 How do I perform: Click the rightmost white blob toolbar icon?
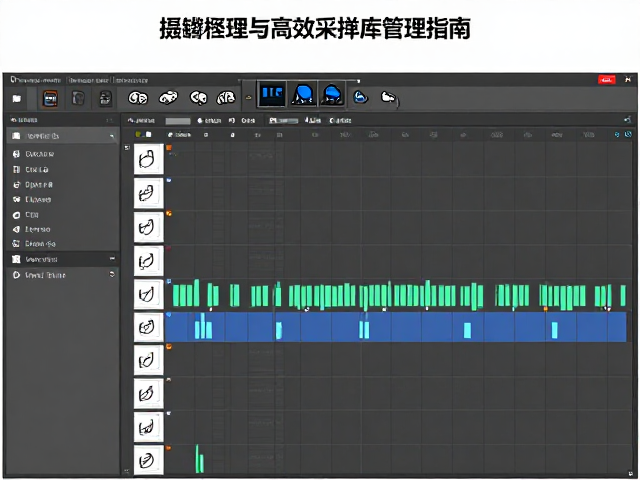[388, 97]
